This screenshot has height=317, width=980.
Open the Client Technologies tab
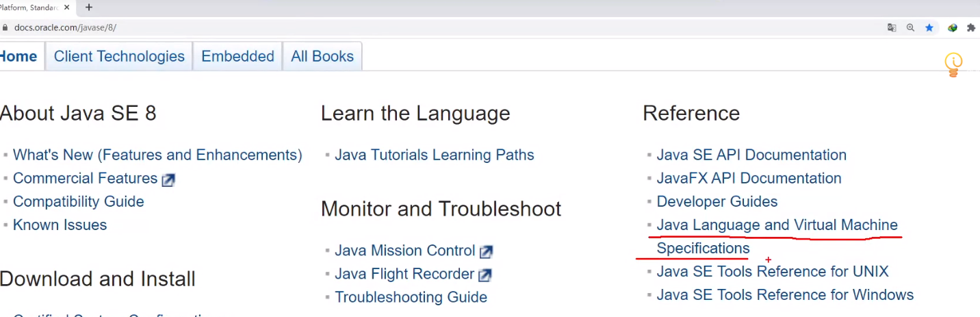click(119, 56)
